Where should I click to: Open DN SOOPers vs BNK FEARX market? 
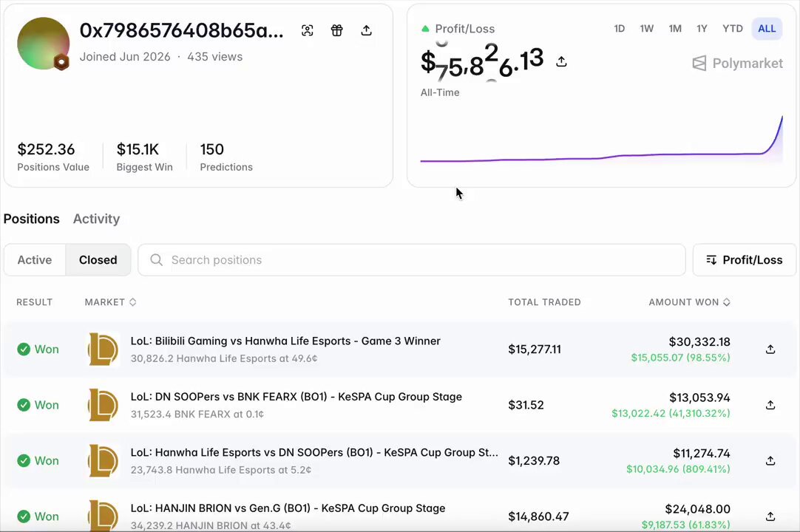[x=296, y=396]
